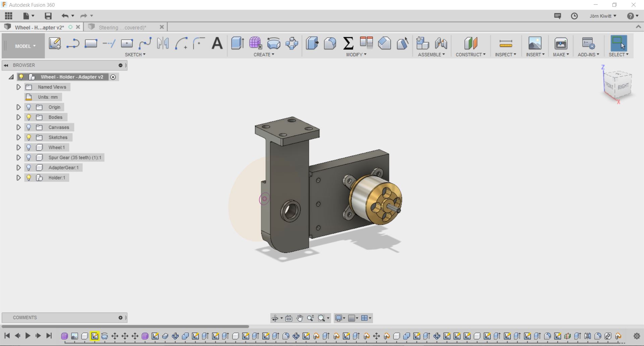
Task: Open the INSPECT menu
Action: [505, 54]
